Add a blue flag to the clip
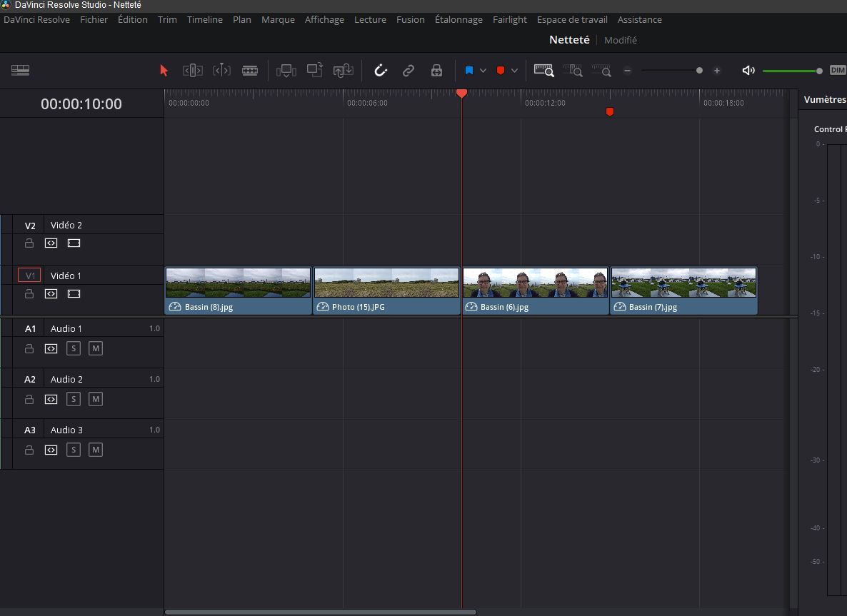The width and height of the screenshot is (847, 616). click(469, 71)
